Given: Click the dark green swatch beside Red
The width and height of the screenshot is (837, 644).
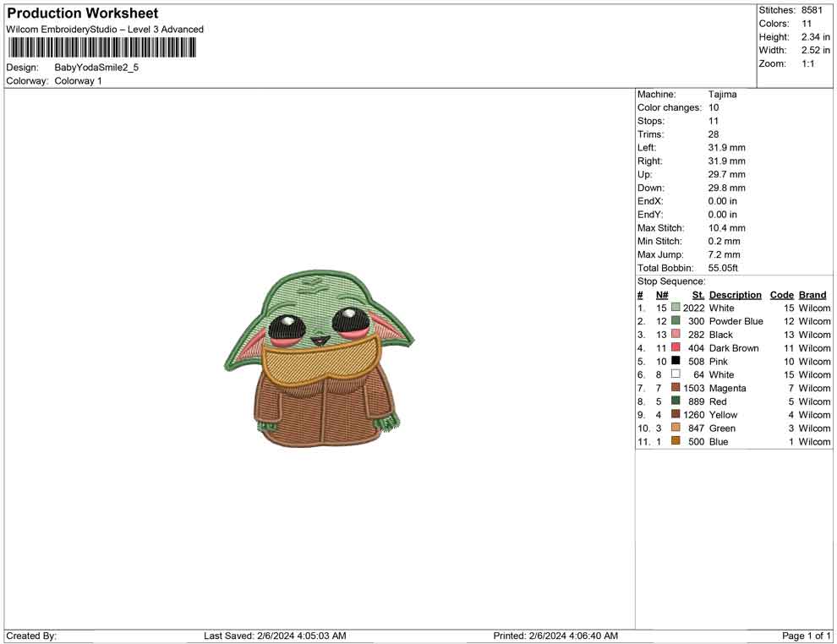Looking at the screenshot, I should click(x=676, y=401).
